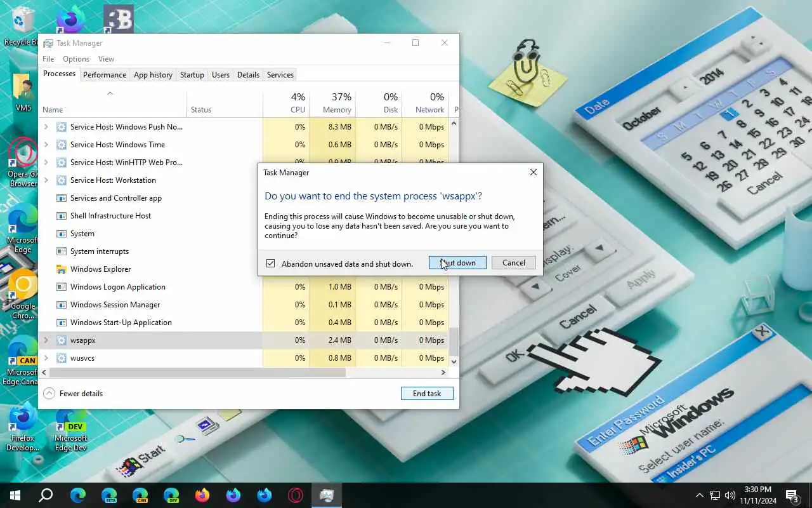Open Opera GX Browser desktop shortcut
Viewport: 812px width, 508px height.
[23, 162]
